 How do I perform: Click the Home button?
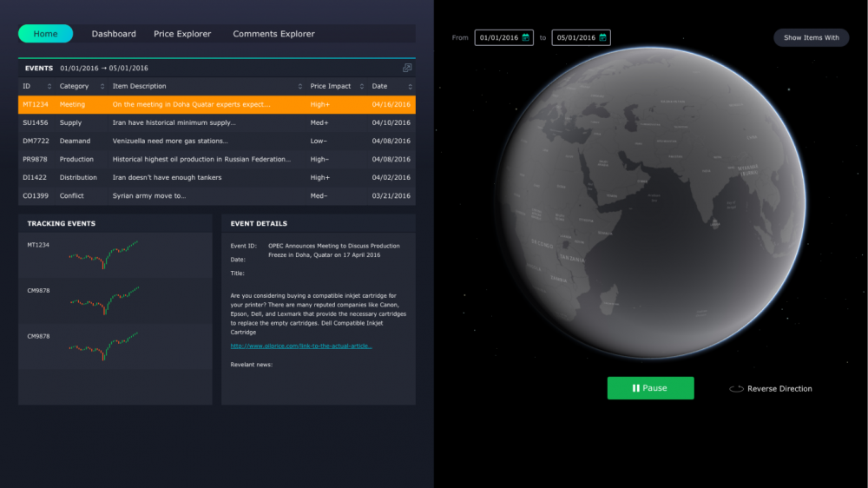[45, 34]
